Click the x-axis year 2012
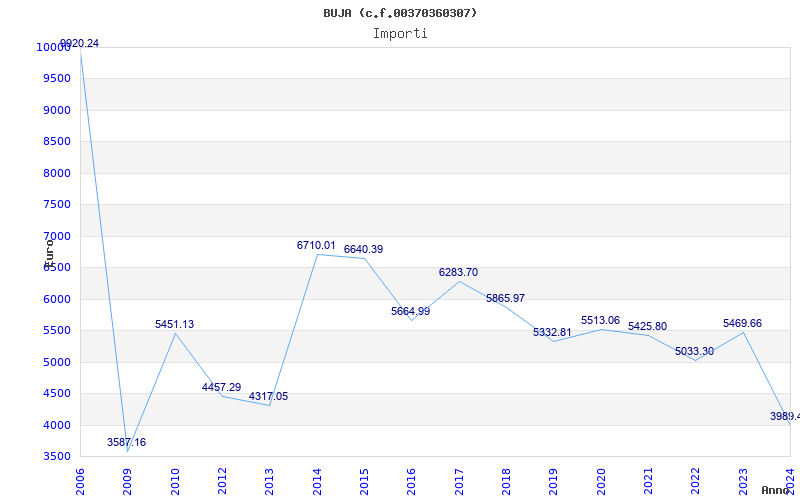The image size is (800, 500). click(x=222, y=482)
